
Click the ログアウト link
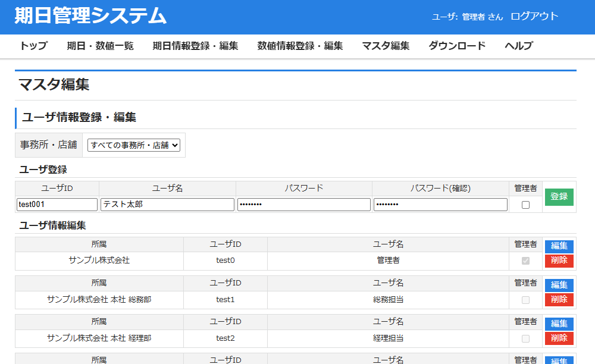534,17
